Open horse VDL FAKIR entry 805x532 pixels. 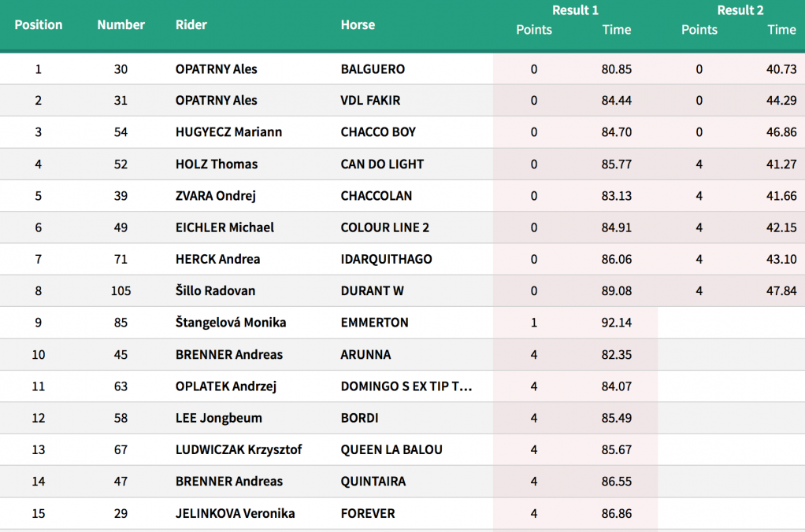370,101
